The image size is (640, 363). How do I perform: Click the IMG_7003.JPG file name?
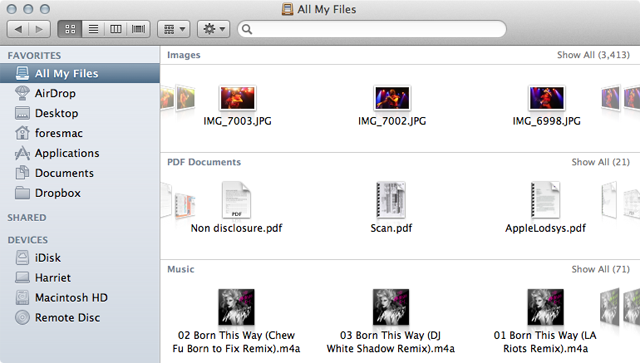[237, 121]
